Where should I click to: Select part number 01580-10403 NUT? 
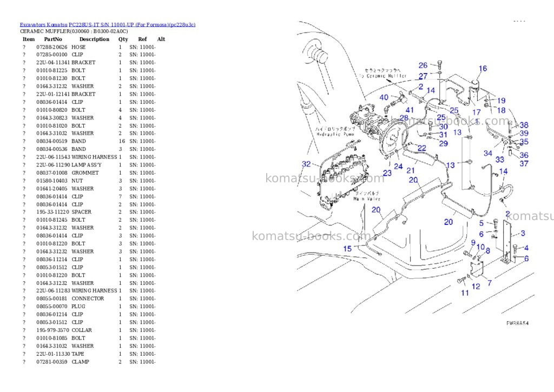(x=60, y=181)
